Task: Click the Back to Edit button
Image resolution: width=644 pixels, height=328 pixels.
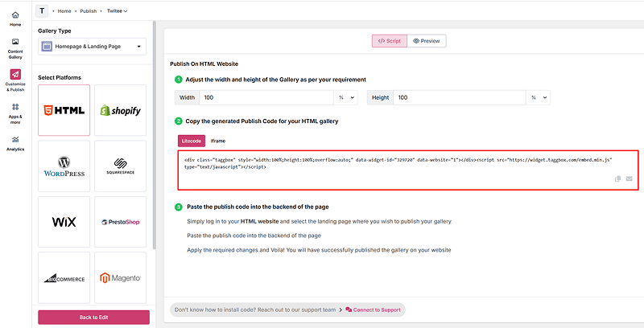Action: 93,318
